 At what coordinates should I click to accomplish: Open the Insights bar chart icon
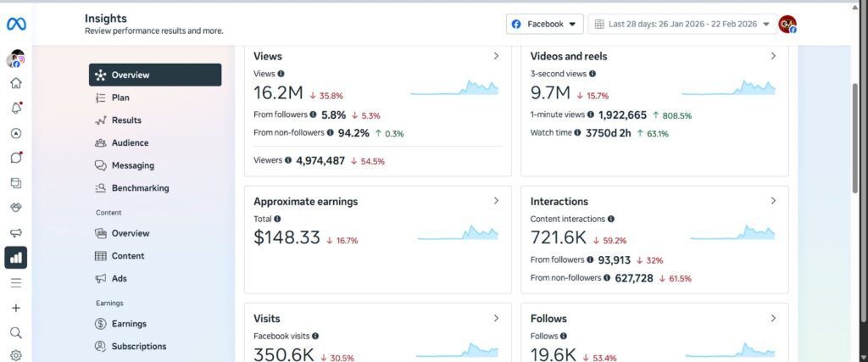[x=16, y=258]
